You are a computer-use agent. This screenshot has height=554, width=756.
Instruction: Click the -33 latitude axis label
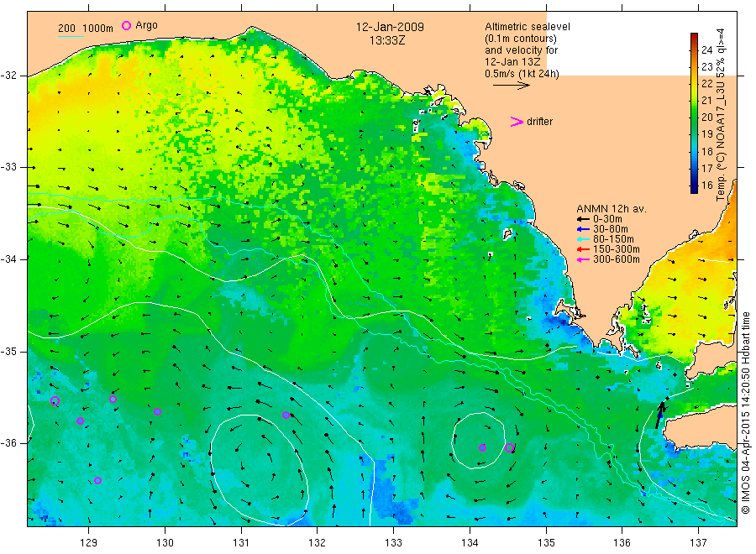[x=8, y=167]
